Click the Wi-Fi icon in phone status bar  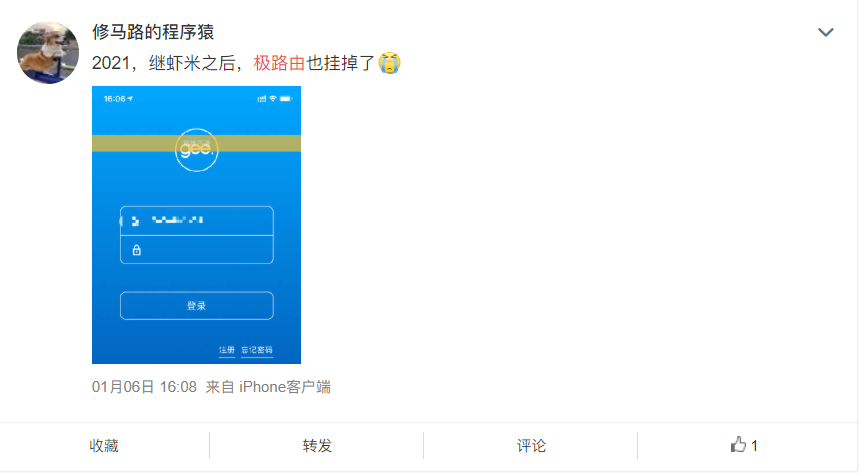coord(273,99)
